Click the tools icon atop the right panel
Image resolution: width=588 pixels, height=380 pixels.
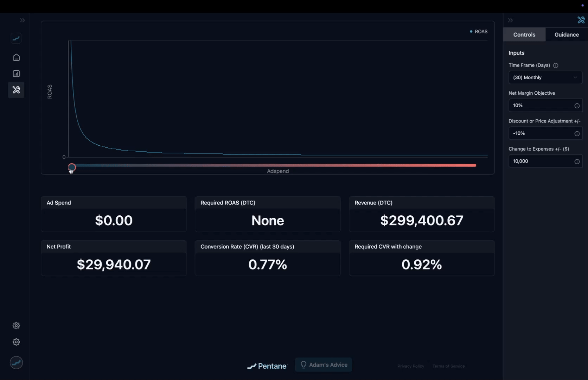581,20
